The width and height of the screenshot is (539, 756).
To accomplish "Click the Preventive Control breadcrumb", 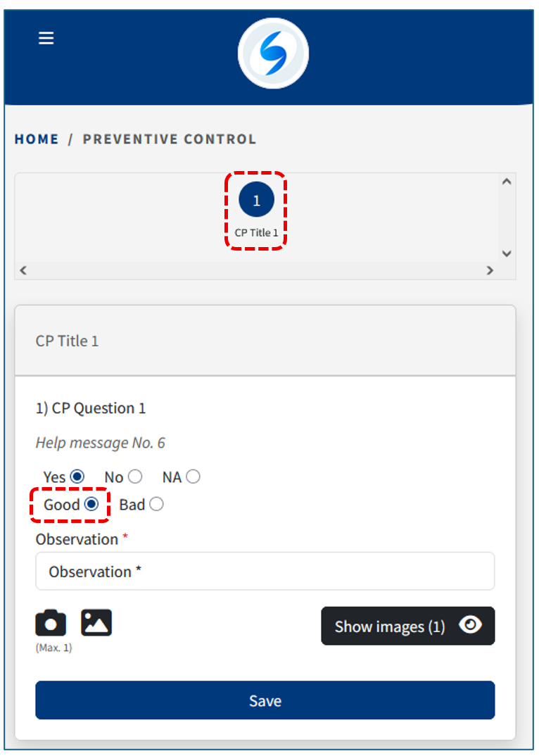I will (170, 139).
